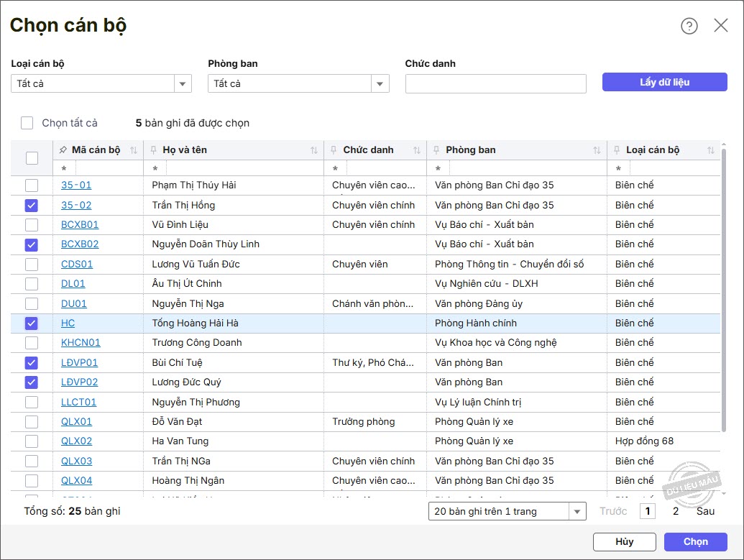Go to page 2 of results
Screen dimensions: 744x560
675,511
